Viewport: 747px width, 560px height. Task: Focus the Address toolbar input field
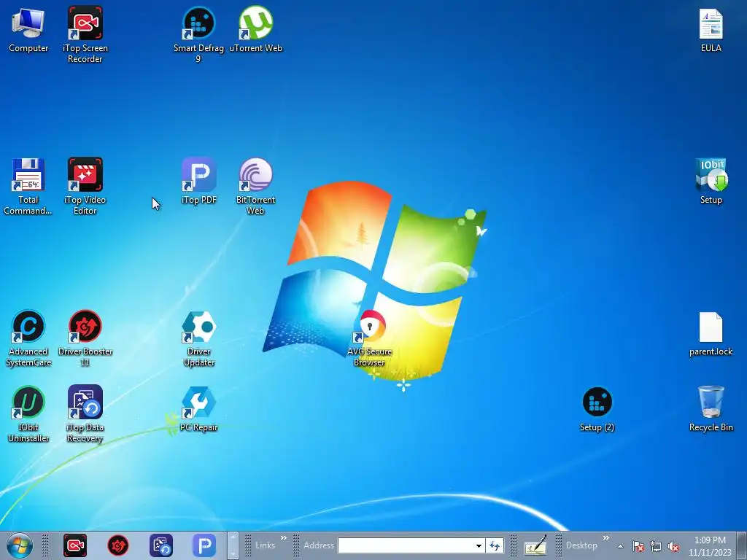406,545
